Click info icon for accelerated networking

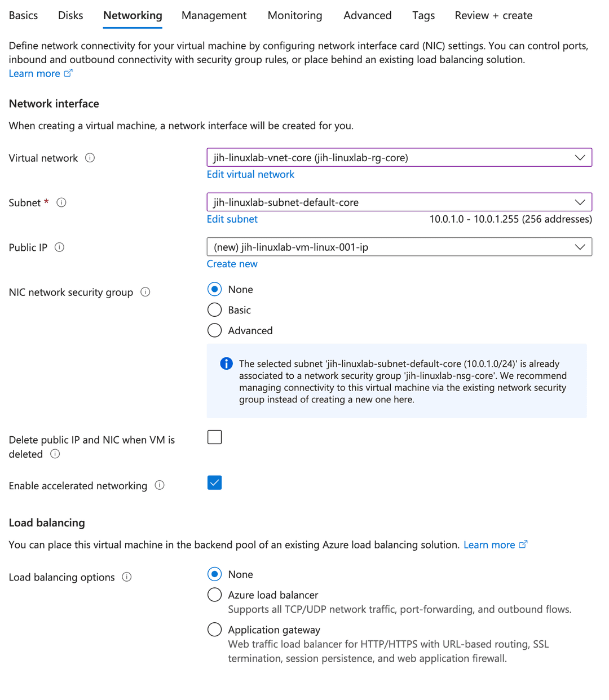[160, 485]
